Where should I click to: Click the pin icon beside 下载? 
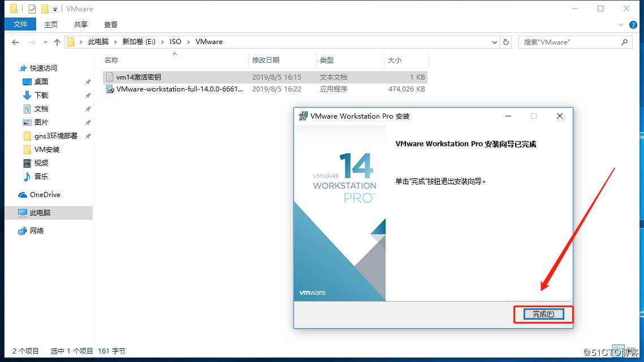coord(88,95)
